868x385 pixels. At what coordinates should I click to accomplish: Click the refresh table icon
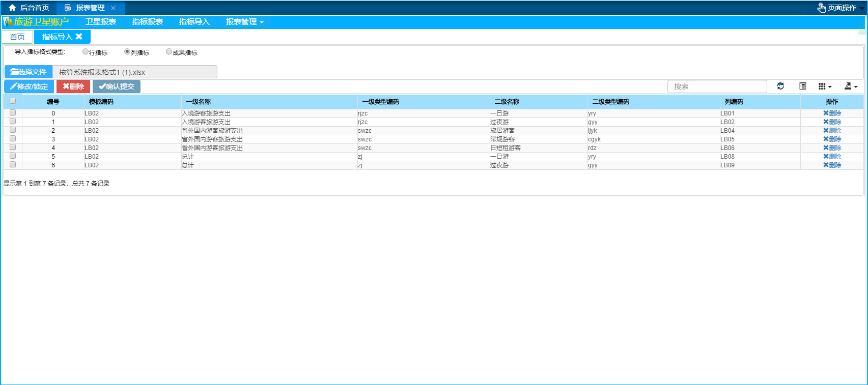pyautogui.click(x=780, y=86)
